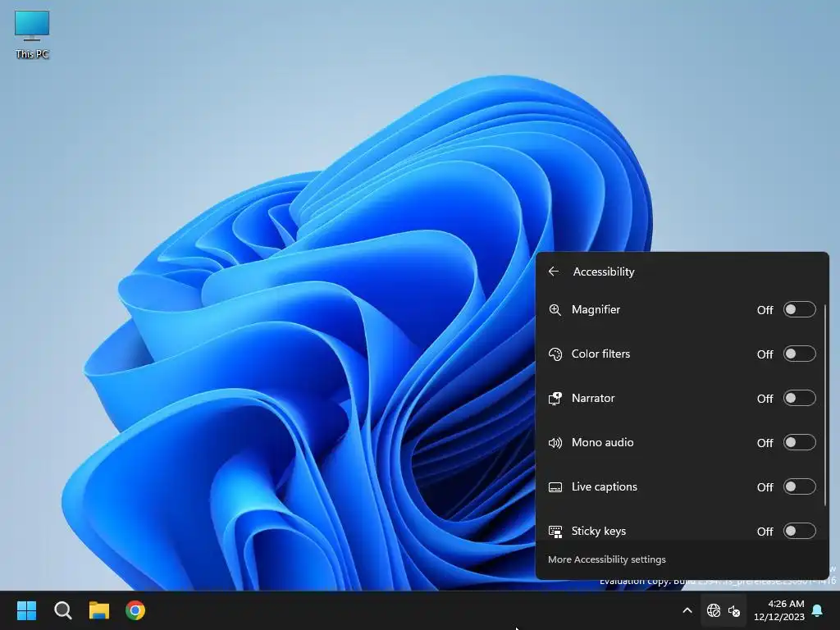The width and height of the screenshot is (840, 630).
Task: Select the Live captions label
Action: (605, 487)
